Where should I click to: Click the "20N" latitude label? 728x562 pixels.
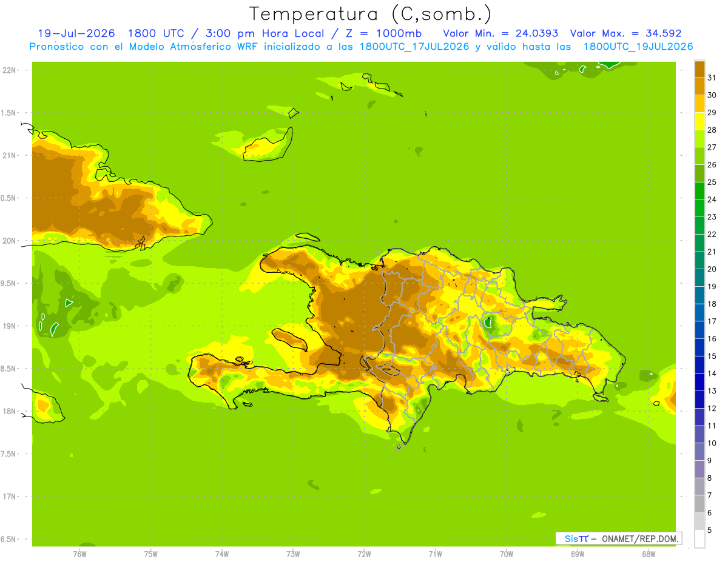(8, 241)
